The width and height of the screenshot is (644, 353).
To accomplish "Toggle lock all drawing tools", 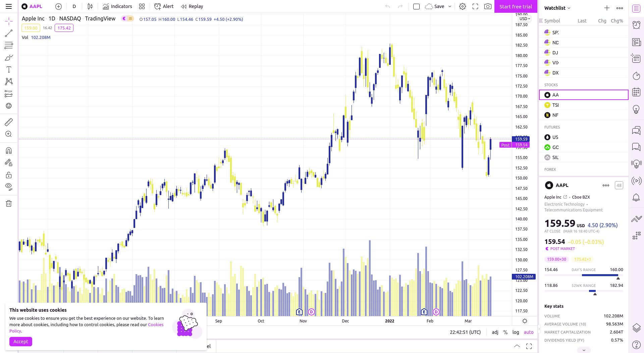I will tap(9, 175).
